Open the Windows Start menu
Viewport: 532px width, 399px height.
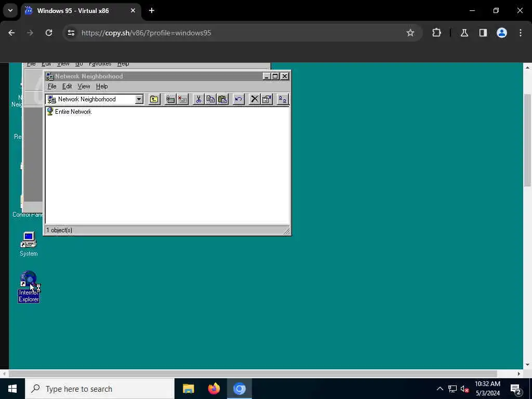(x=12, y=389)
